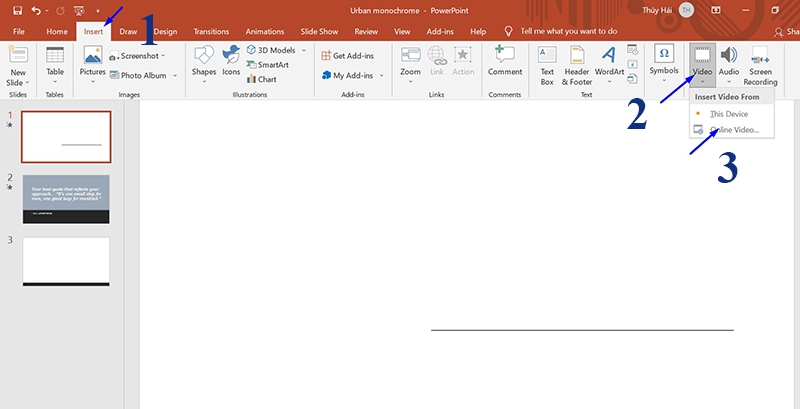Select slide 3 thumbnail
Viewport: 800px width, 409px height.
[x=66, y=262]
